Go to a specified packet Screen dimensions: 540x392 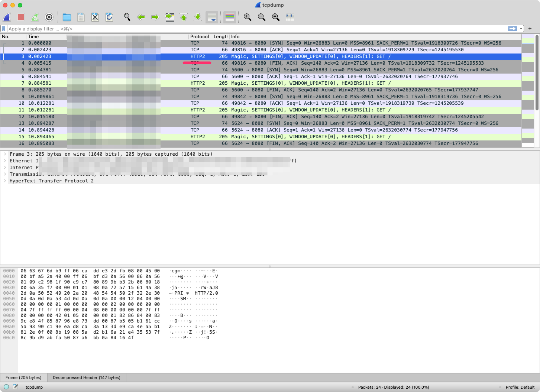tap(169, 17)
